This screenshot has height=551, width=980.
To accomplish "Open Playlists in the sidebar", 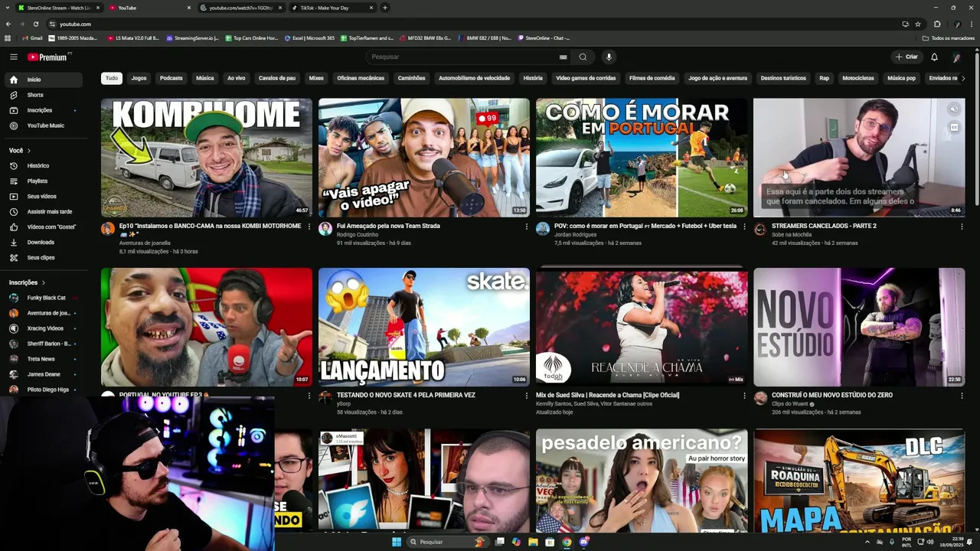I will [x=44, y=181].
